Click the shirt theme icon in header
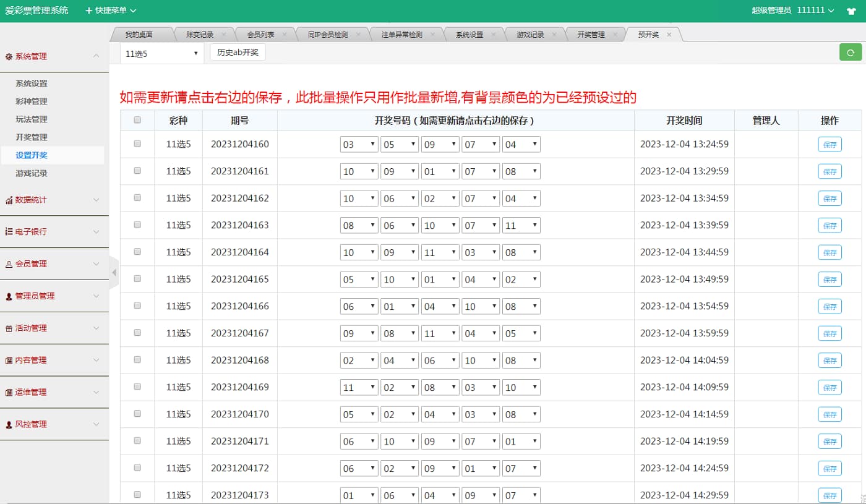This screenshot has height=504, width=866. 851,11
